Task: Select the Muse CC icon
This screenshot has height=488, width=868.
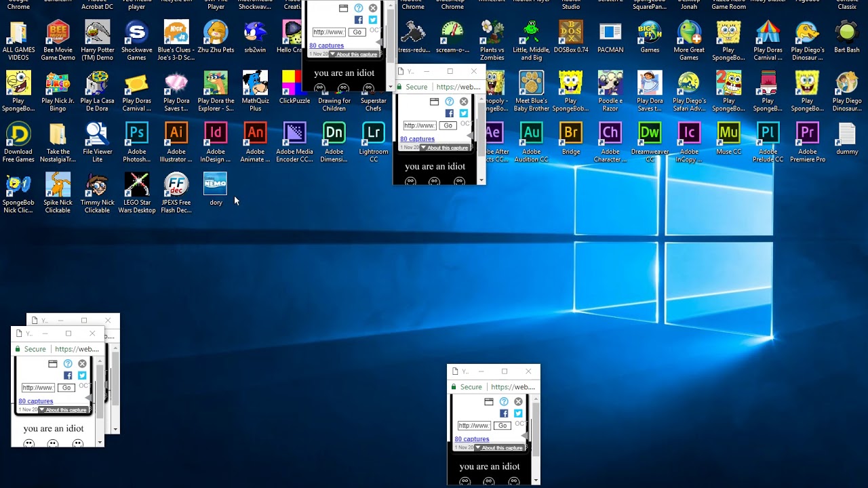Action: [x=728, y=139]
